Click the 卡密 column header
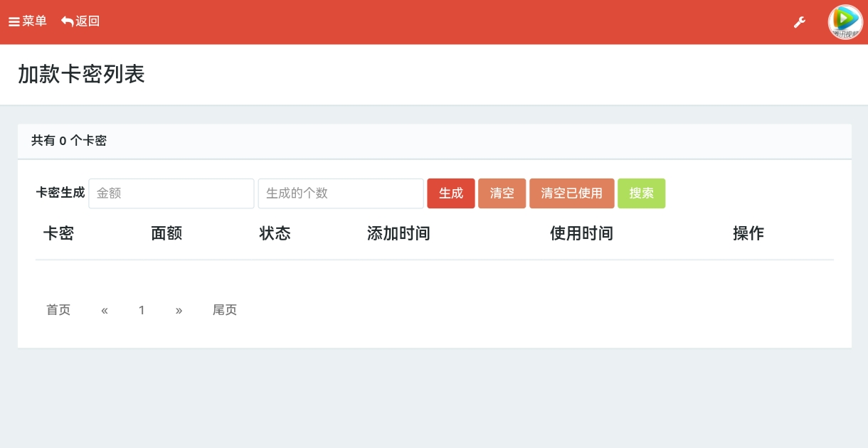 tap(58, 233)
